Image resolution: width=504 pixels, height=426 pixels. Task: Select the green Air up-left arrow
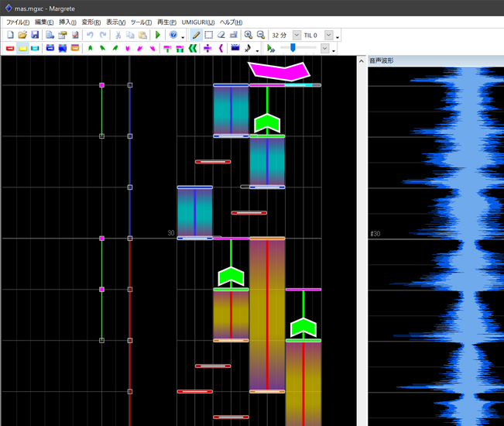click(102, 48)
